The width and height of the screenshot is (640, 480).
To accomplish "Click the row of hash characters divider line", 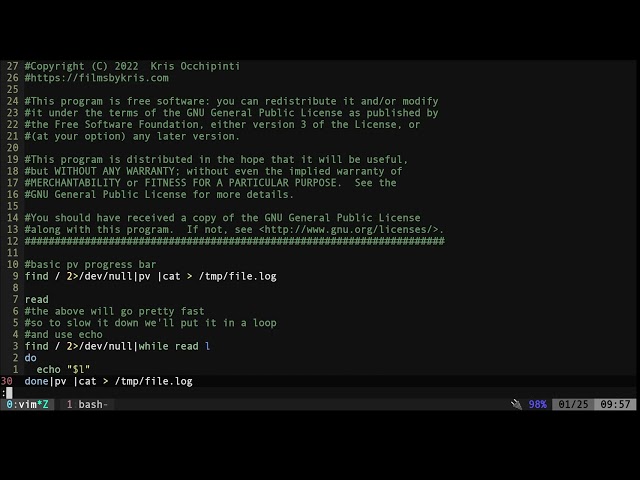I will tap(235, 241).
